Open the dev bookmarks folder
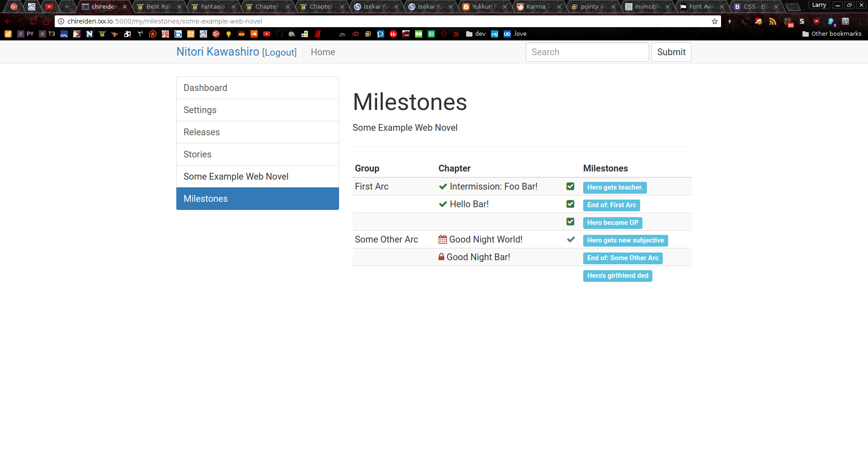Viewport: 868px width, 476px height. [x=476, y=34]
